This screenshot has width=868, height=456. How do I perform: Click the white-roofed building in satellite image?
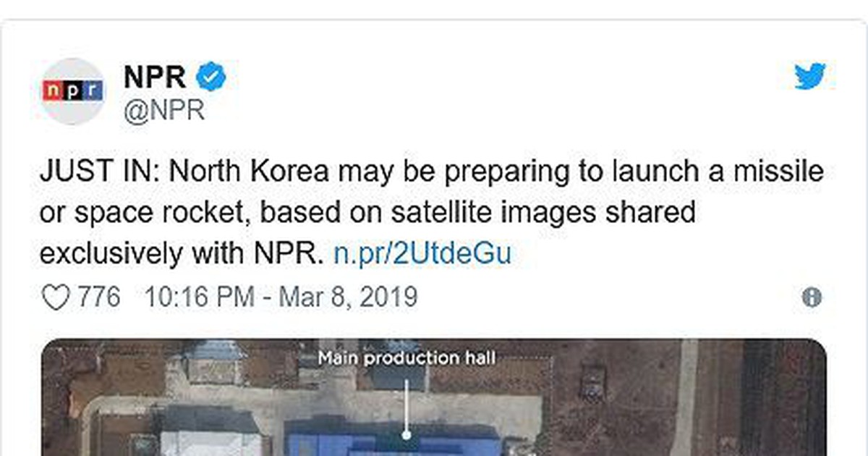(x=210, y=443)
